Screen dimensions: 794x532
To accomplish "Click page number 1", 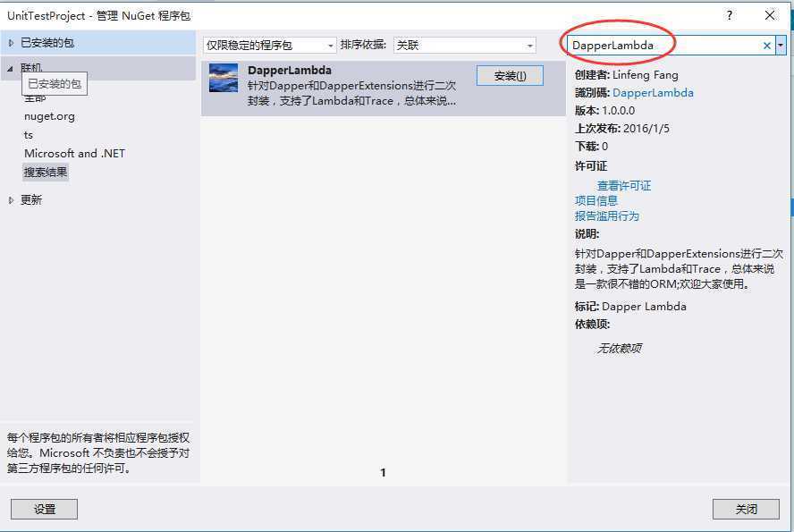I will [x=384, y=472].
